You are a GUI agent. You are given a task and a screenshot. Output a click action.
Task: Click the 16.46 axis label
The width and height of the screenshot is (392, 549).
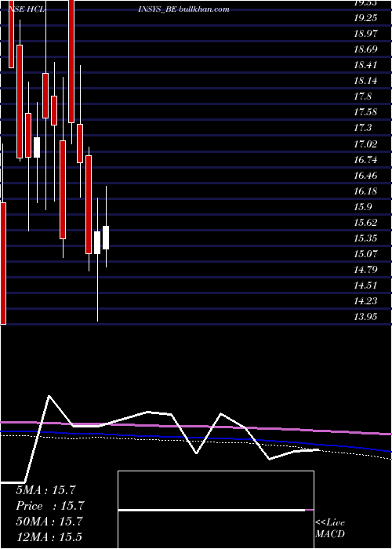click(365, 176)
